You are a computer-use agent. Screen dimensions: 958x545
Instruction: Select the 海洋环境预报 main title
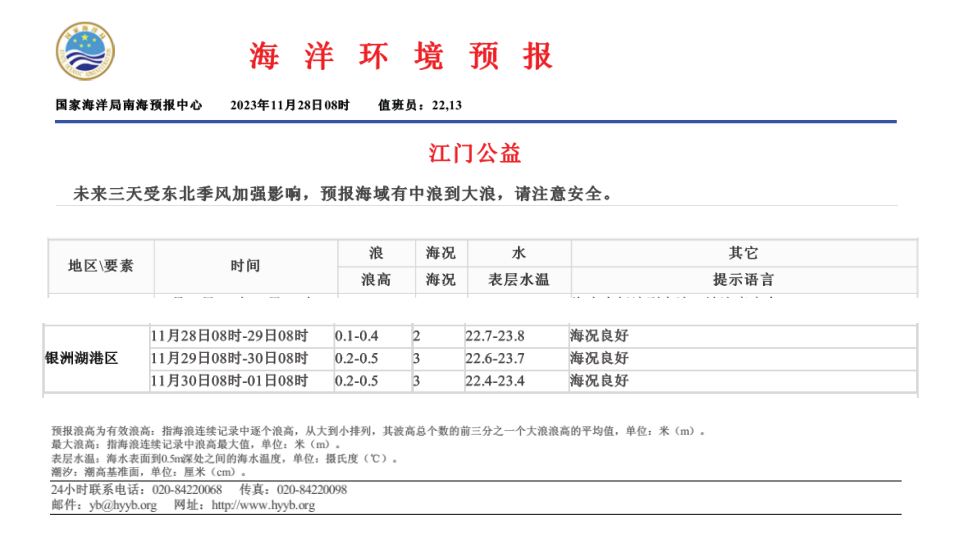pos(400,56)
